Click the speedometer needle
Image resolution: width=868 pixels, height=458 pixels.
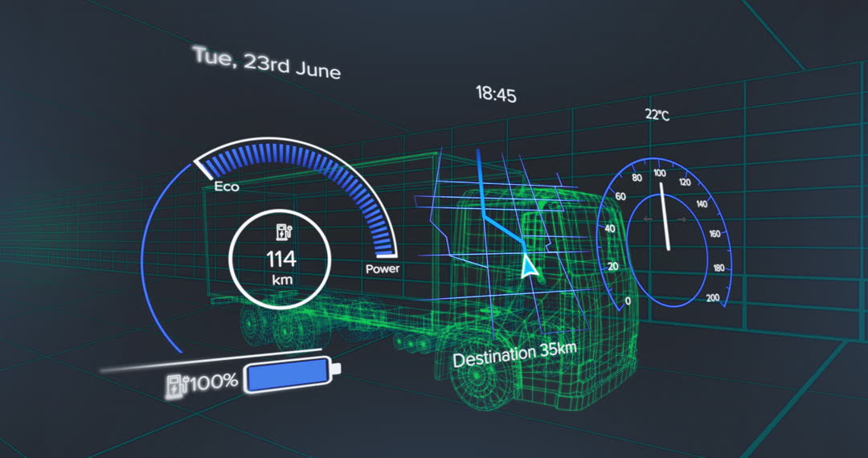point(665,217)
